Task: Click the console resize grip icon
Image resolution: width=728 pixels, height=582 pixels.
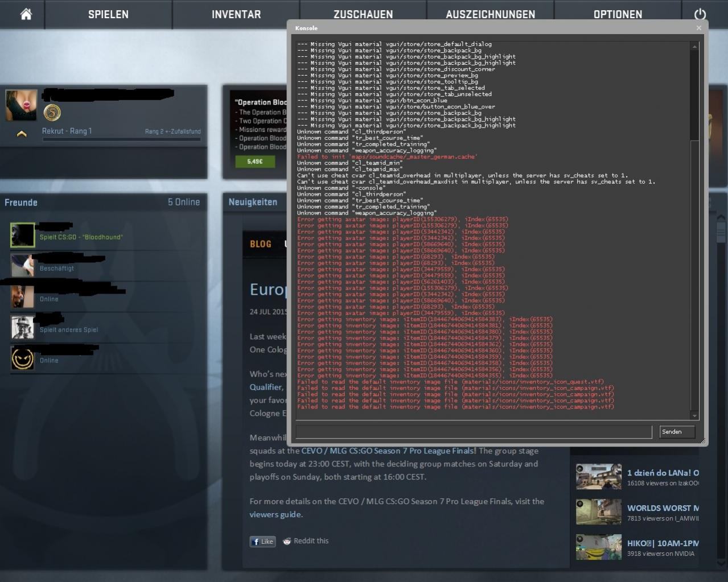Action: click(x=702, y=441)
